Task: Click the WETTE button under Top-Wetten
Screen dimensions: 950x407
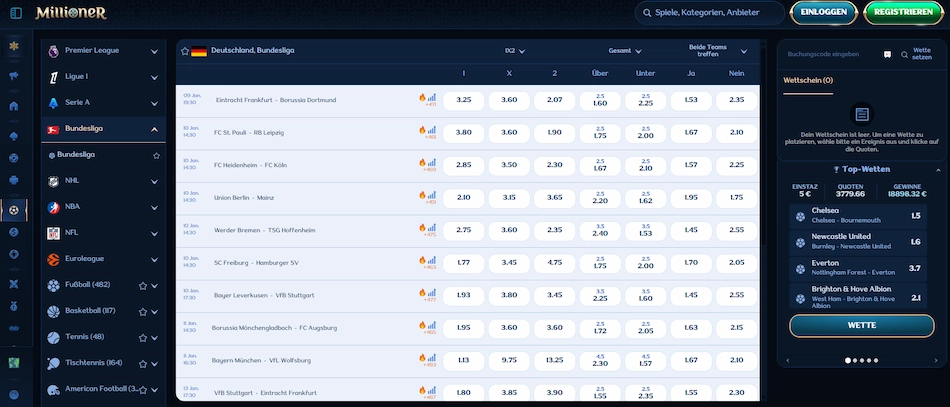Action: (x=862, y=326)
